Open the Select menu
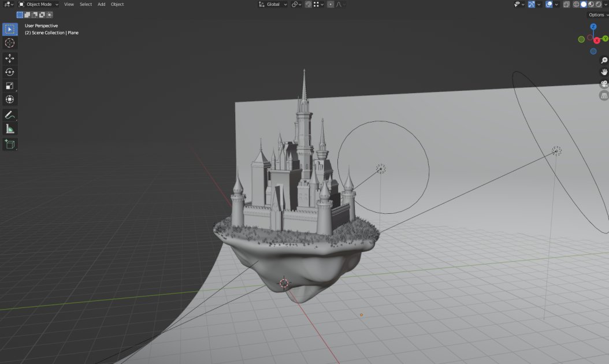Image resolution: width=609 pixels, height=364 pixels. pos(86,4)
